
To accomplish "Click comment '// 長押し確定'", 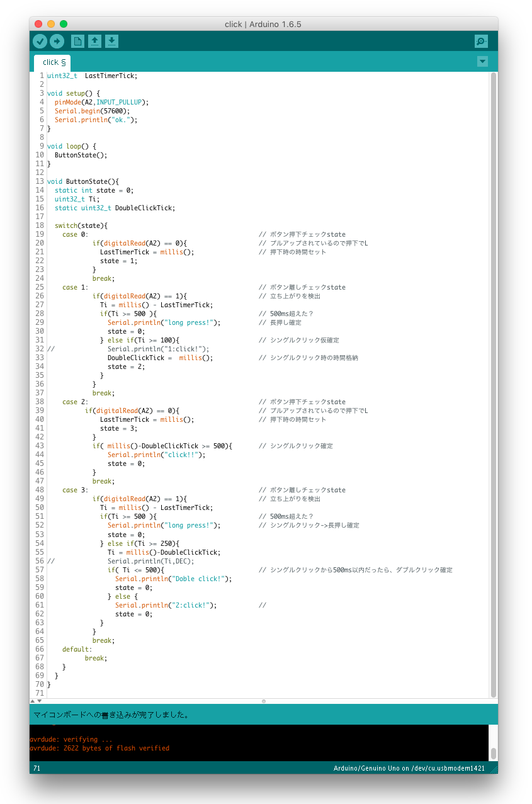I will 280,322.
